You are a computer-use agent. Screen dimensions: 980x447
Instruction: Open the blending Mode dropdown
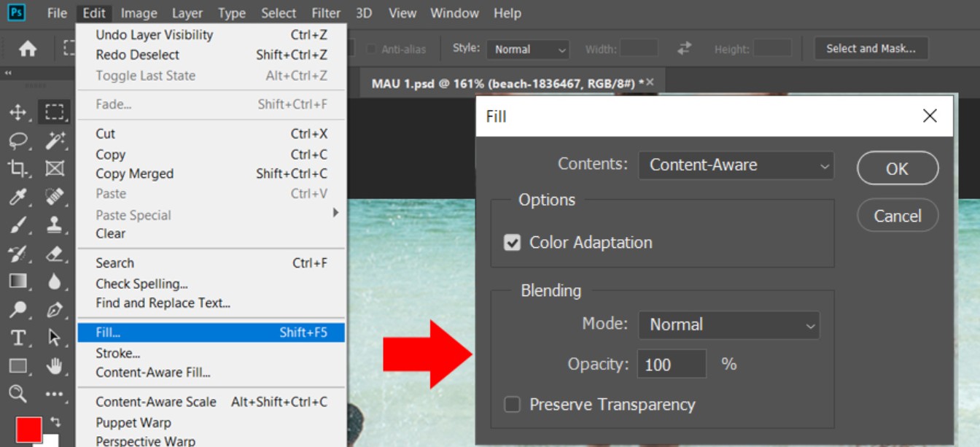[x=728, y=325]
